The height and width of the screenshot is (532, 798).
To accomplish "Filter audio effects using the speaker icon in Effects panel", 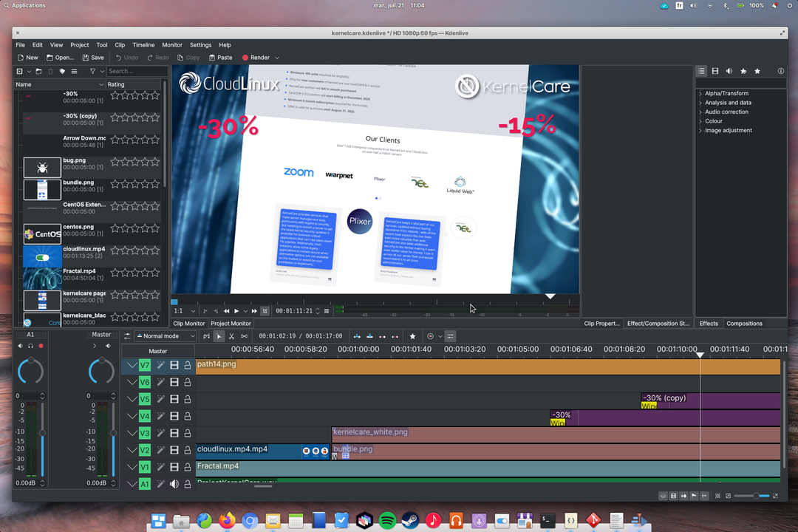I will point(729,71).
